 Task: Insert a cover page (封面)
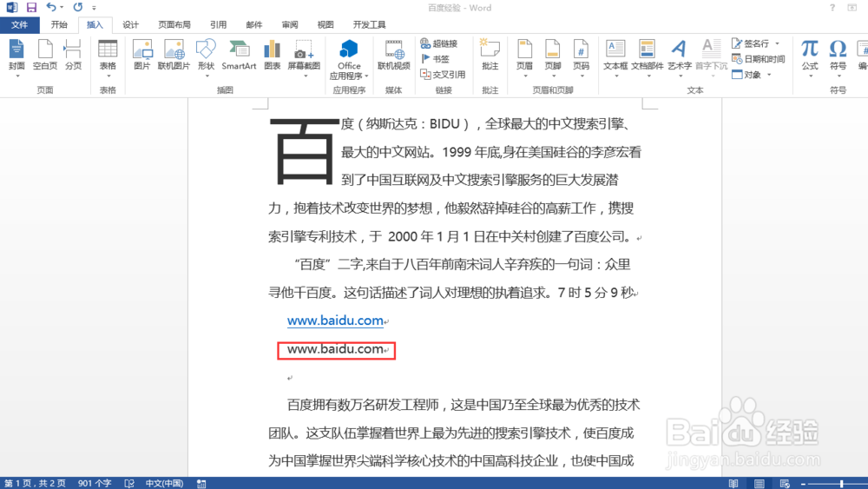[x=16, y=59]
